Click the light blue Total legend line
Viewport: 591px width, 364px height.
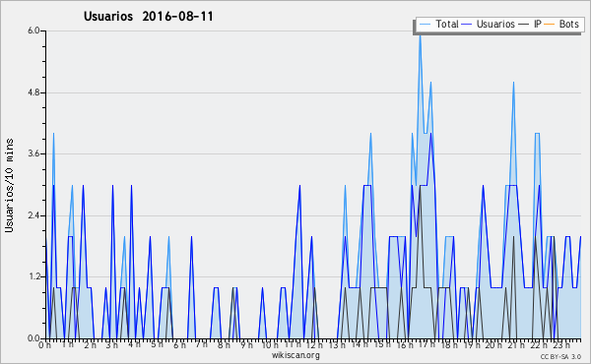(x=425, y=24)
